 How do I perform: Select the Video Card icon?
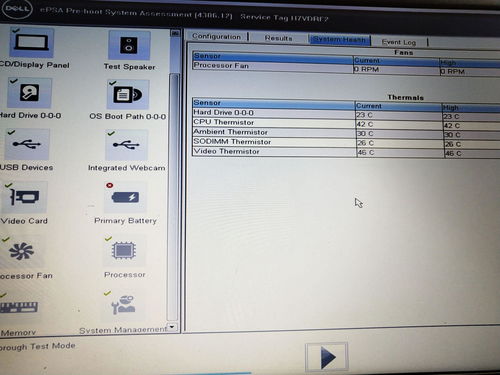coord(25,197)
